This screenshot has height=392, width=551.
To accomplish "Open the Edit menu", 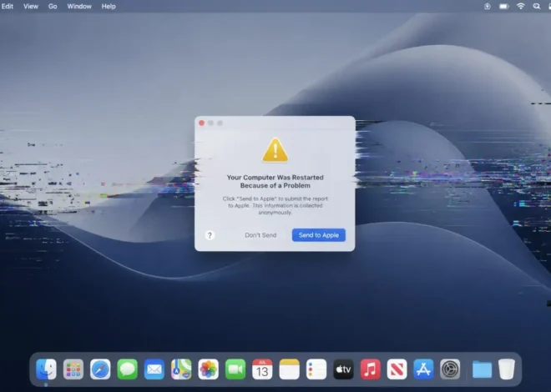I will pyautogui.click(x=7, y=7).
